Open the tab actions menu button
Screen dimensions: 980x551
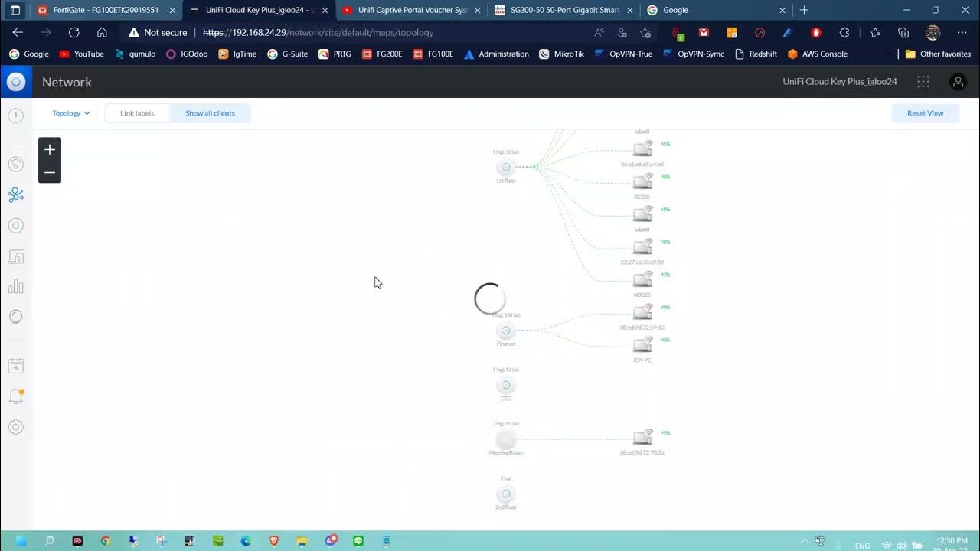pos(15,10)
